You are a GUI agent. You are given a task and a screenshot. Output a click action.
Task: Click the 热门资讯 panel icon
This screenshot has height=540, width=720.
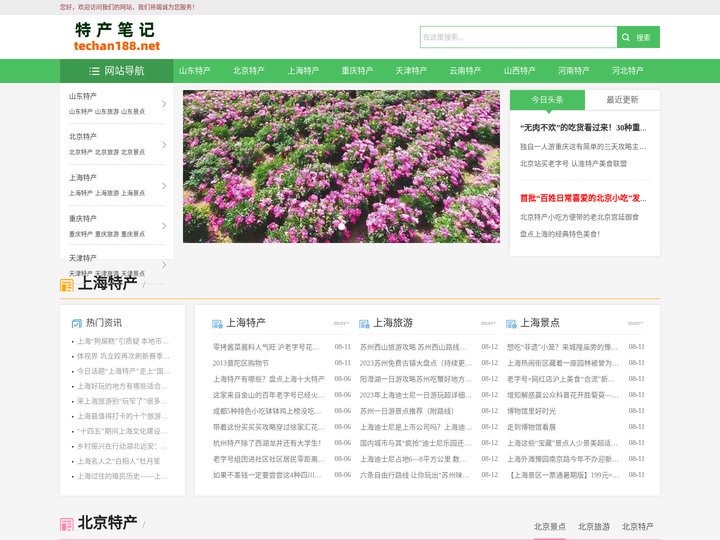[x=77, y=323]
